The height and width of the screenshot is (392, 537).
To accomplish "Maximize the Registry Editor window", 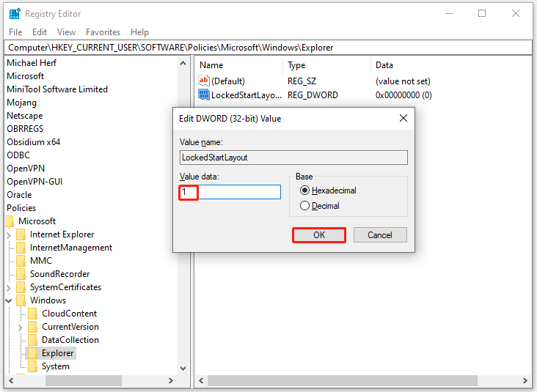I will [482, 13].
